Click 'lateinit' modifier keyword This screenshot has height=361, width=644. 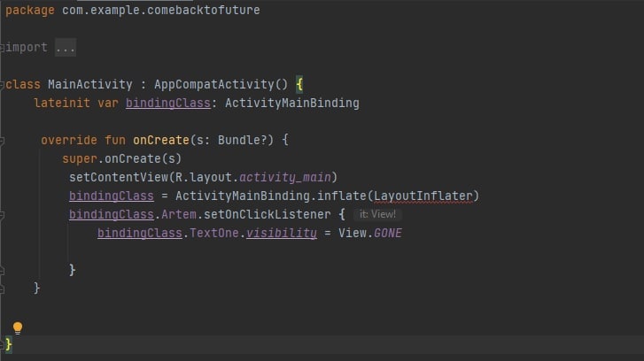click(62, 103)
